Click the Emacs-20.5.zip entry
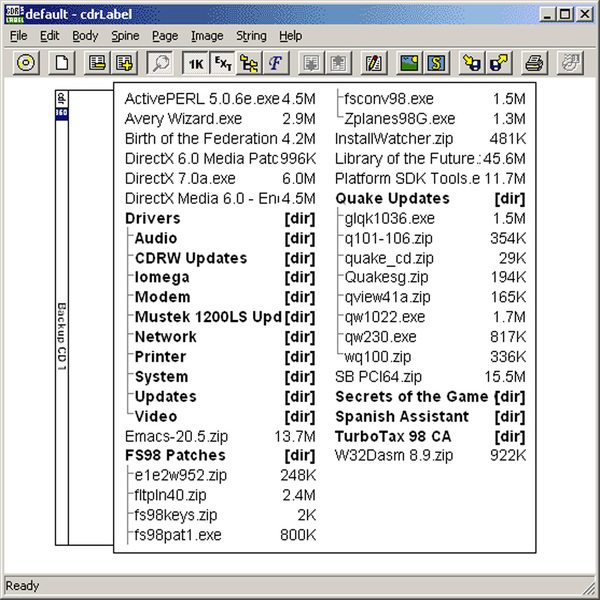This screenshot has height=600, width=600. 220,437
